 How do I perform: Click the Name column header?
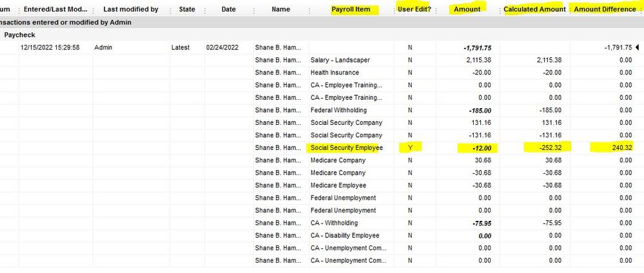(x=280, y=9)
